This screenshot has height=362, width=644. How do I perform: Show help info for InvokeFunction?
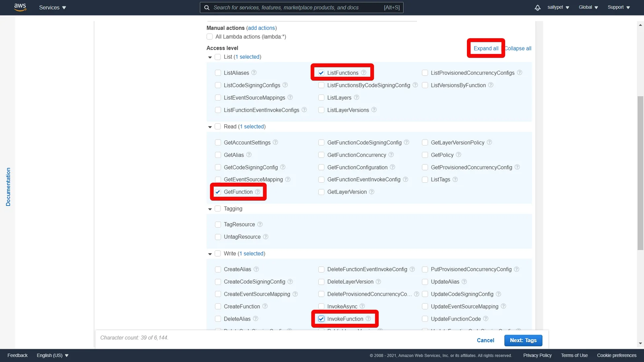point(368,319)
